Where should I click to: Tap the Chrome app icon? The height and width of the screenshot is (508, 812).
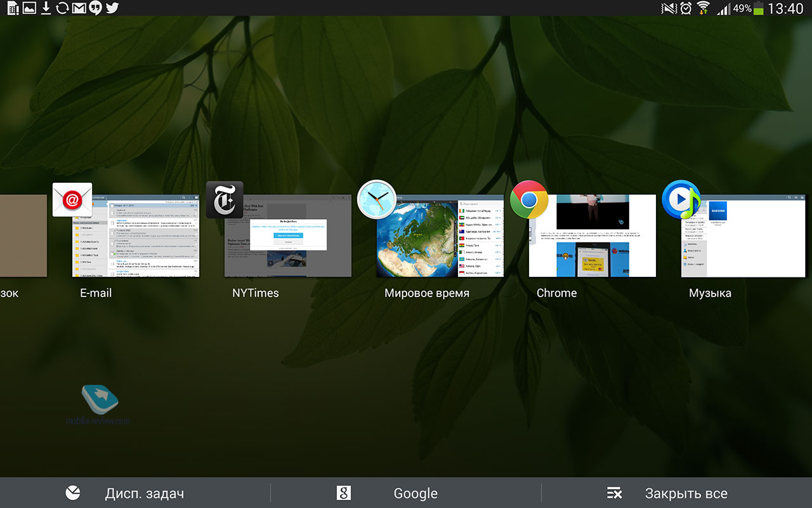[529, 199]
